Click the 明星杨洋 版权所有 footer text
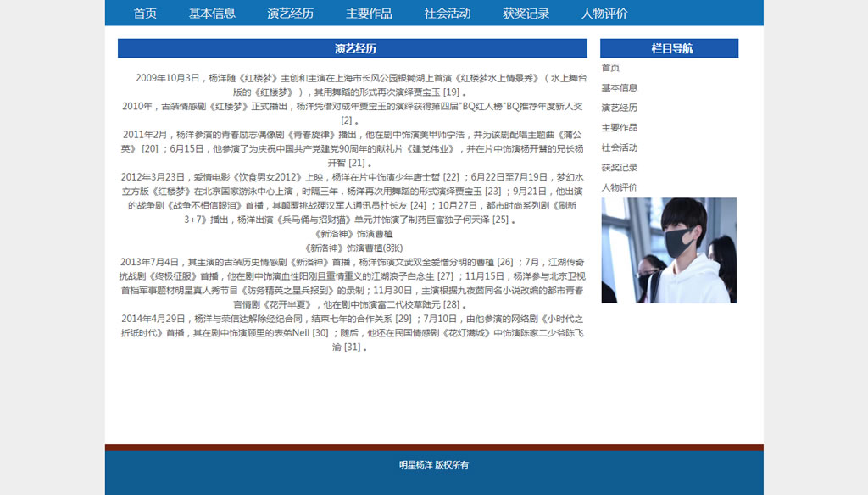868x495 pixels. pyautogui.click(x=434, y=464)
